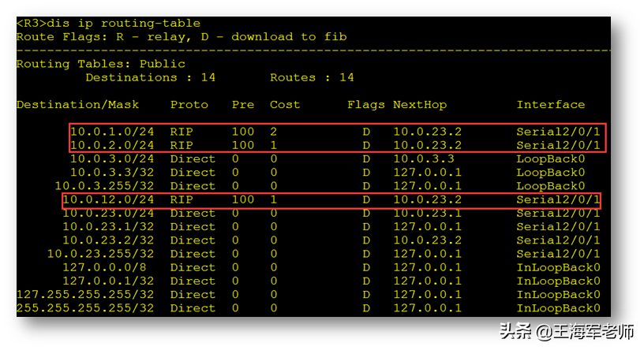Click NextHop 10.0.3.3 in 10.0.3.0/24 row
Viewport: 644px width, 350px height.
coord(424,158)
